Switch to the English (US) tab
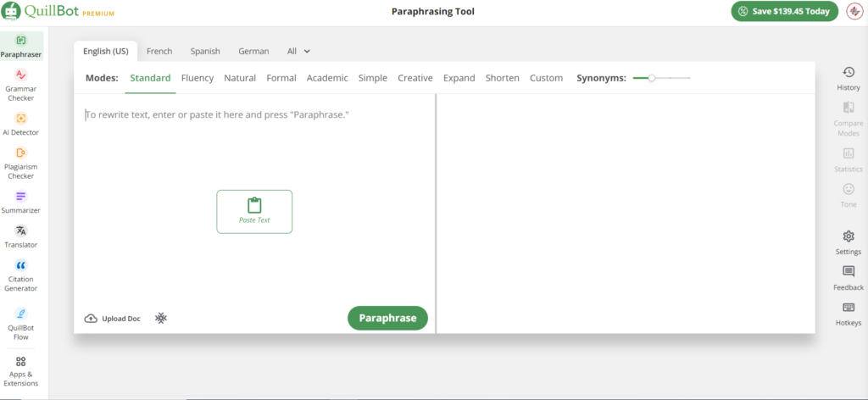Image resolution: width=868 pixels, height=400 pixels. pos(106,51)
